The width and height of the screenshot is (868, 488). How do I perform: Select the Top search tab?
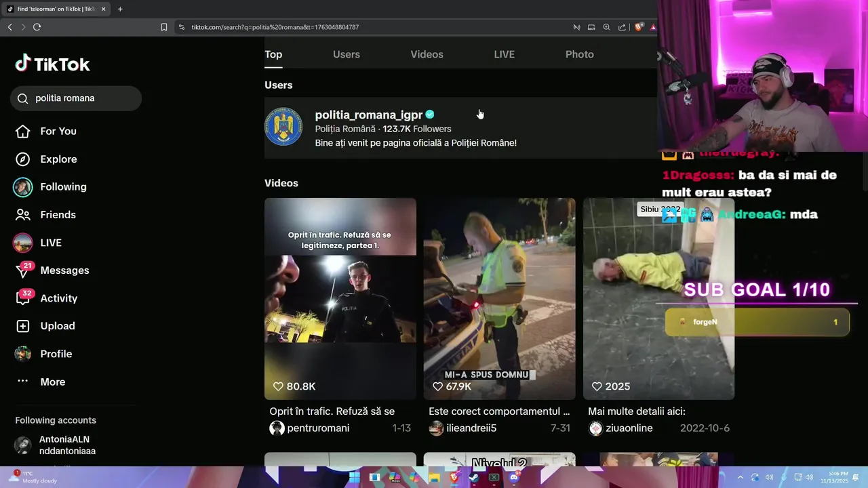[273, 54]
